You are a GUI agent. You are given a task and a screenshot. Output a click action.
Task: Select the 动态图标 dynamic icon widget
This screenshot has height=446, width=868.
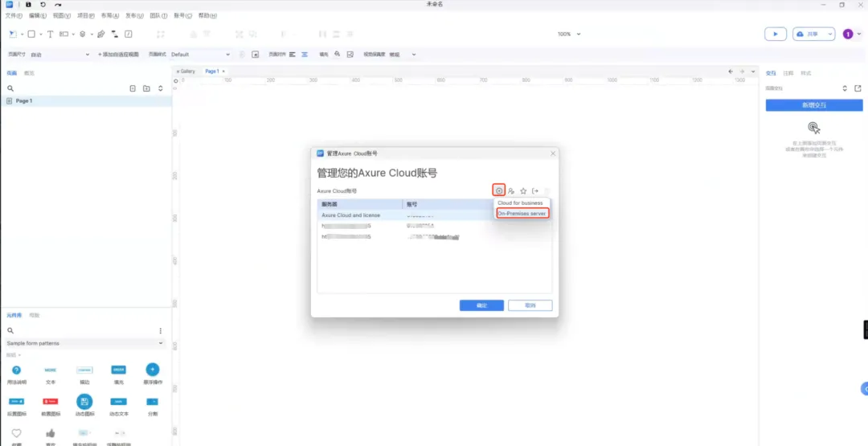pyautogui.click(x=84, y=406)
